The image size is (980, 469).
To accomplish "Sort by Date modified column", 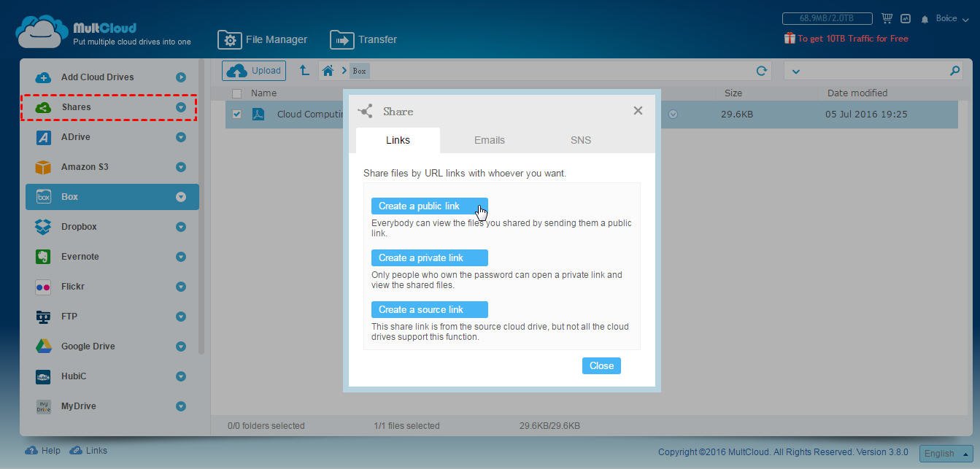I will (x=857, y=93).
